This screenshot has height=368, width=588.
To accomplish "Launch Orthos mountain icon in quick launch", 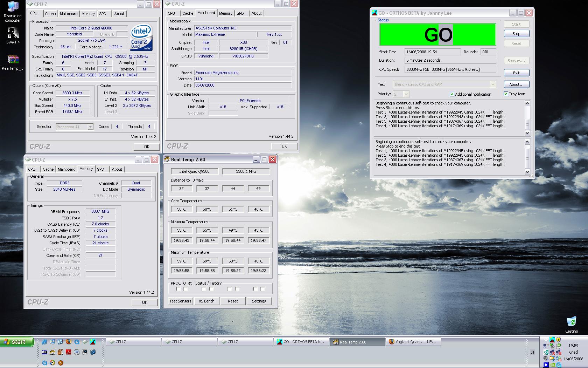I will coord(93,341).
